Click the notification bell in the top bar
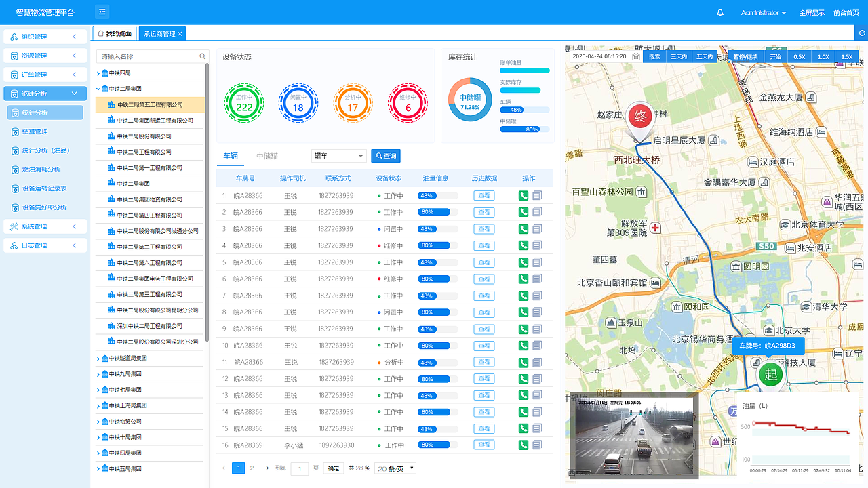Viewport: 868px width, 488px height. tap(720, 12)
